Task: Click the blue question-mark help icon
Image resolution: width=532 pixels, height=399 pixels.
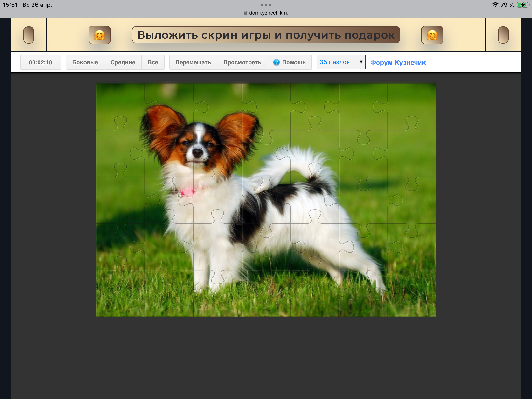Action: click(x=276, y=62)
